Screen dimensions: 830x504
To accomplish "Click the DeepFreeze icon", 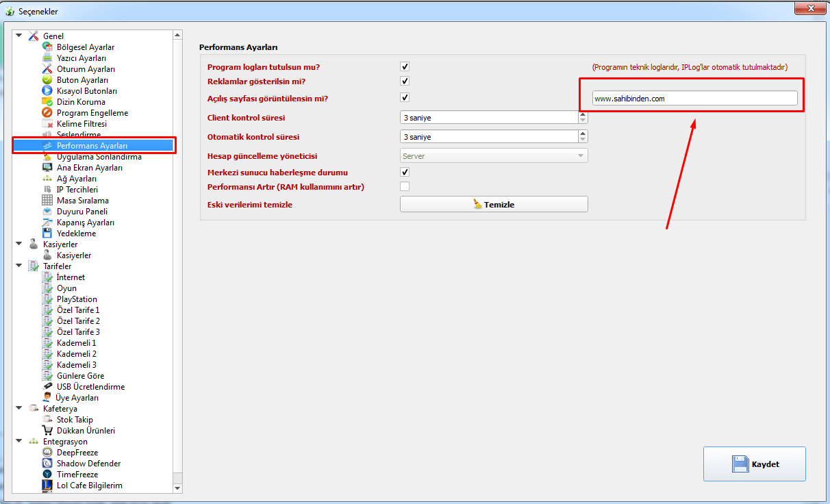I will click(47, 453).
